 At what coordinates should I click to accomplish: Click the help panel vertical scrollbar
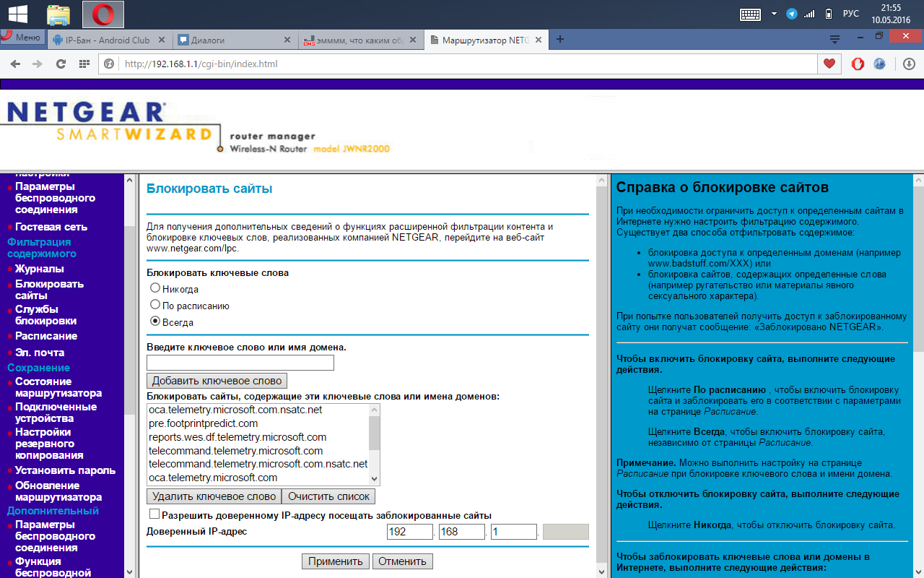pos(918,376)
